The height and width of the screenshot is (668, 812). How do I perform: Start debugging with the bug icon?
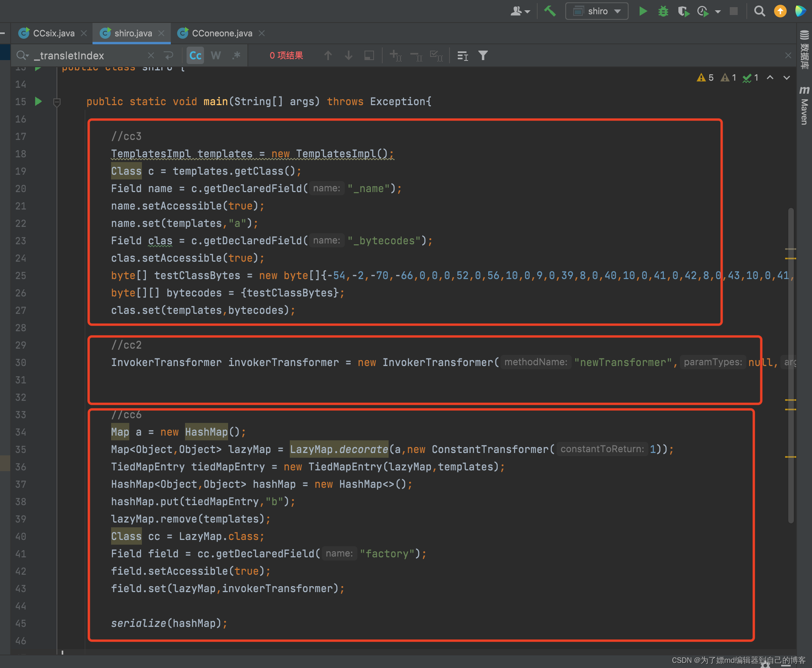(663, 11)
